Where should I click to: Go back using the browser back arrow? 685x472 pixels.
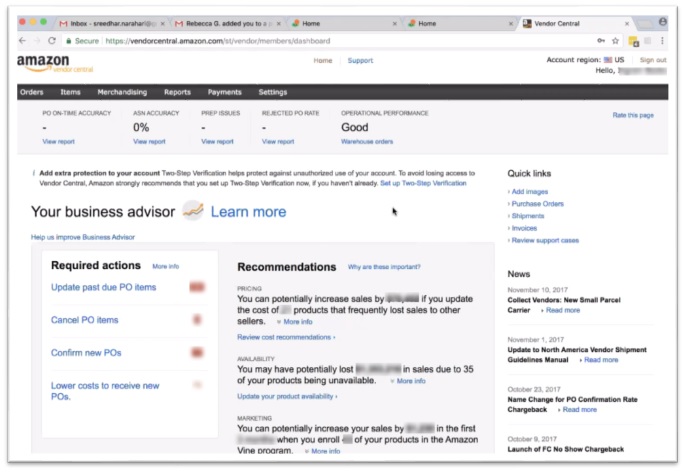tap(22, 41)
